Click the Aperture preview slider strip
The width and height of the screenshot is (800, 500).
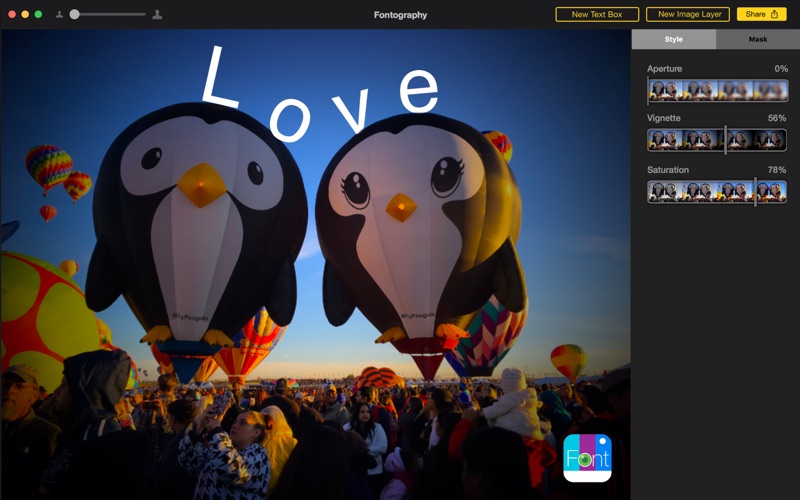pyautogui.click(x=716, y=90)
